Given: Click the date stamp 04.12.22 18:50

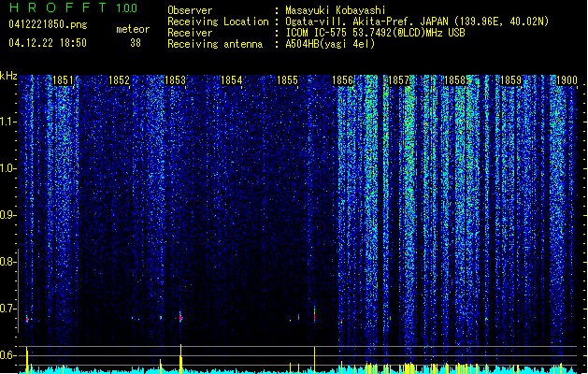Looking at the screenshot, I should tap(48, 43).
